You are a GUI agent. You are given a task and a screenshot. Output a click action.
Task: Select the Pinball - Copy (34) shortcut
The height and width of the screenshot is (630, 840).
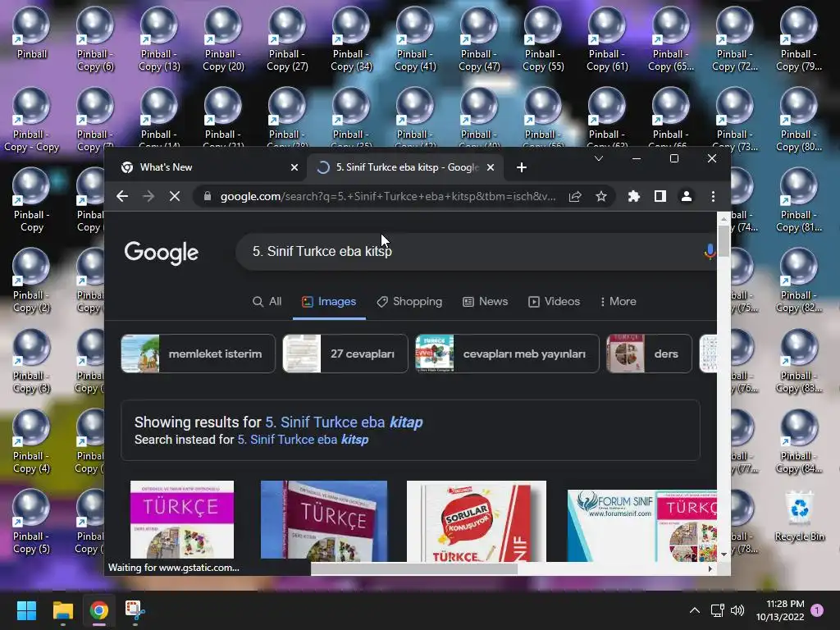pyautogui.click(x=351, y=39)
